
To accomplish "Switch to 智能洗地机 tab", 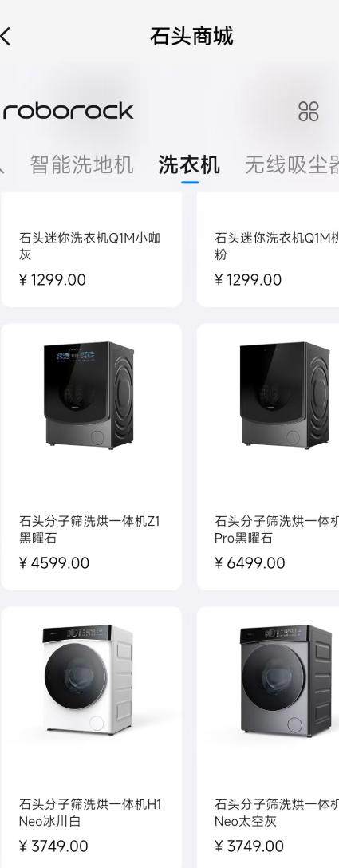I will (81, 164).
